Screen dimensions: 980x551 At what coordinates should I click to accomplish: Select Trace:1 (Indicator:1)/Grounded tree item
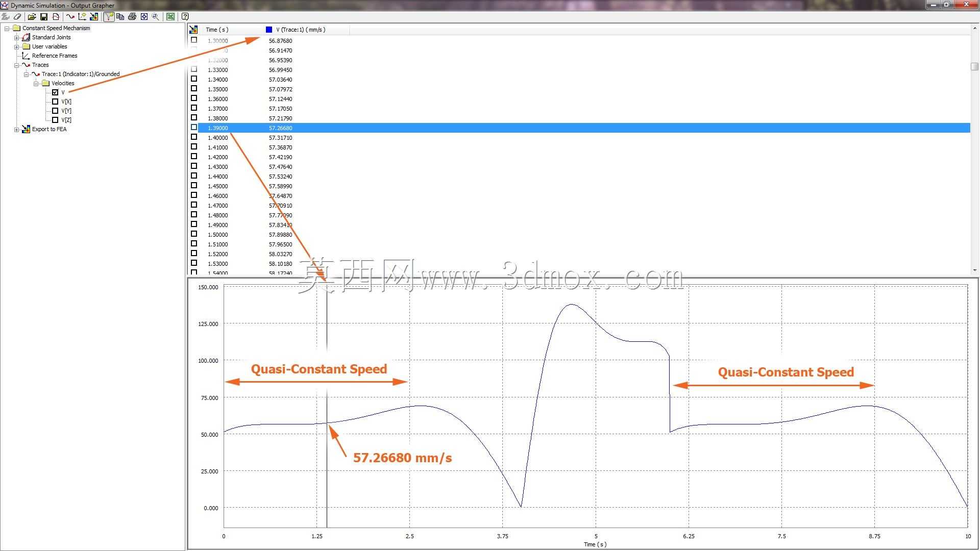[81, 74]
